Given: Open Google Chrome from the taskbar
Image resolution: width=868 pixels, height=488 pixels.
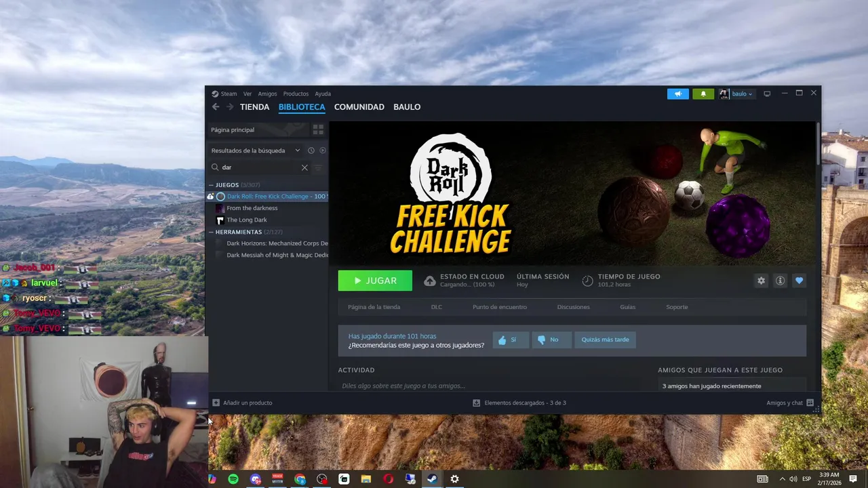Looking at the screenshot, I should (300, 479).
